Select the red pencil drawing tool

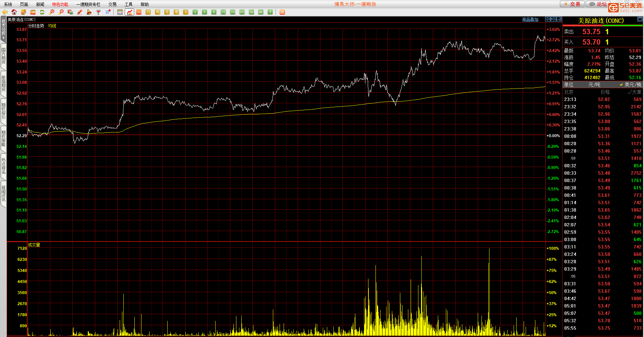(80, 12)
